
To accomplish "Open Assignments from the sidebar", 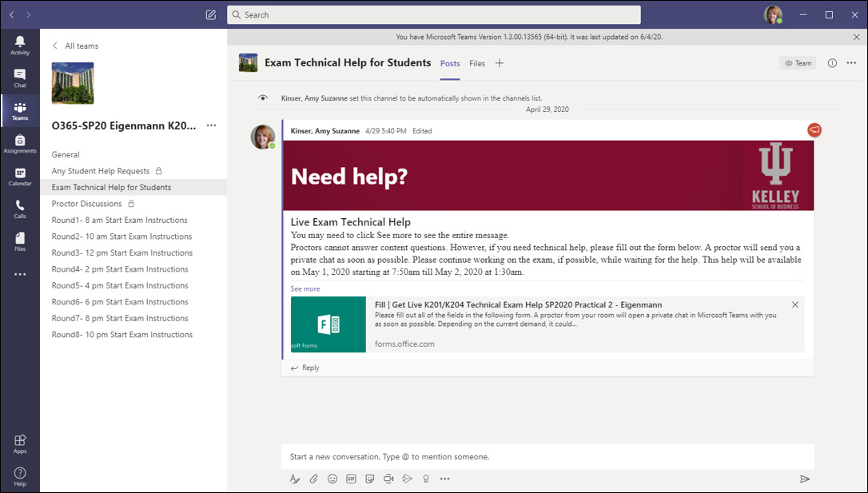I will (x=20, y=143).
